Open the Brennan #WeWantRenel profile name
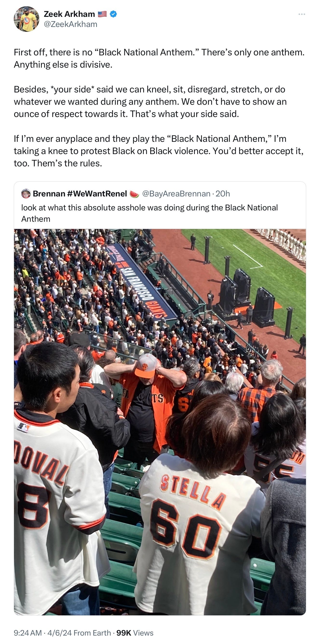The image size is (318, 644). coord(80,194)
